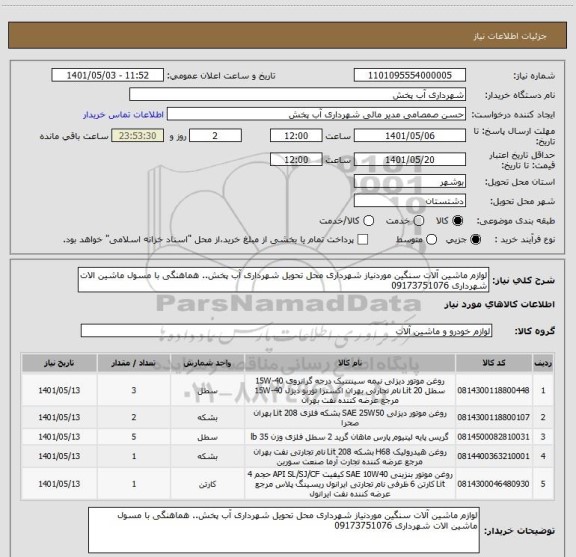This screenshot has height=557, width=576.
Task: Open the اطلاعات تماس خریدار link
Action: pos(123,115)
